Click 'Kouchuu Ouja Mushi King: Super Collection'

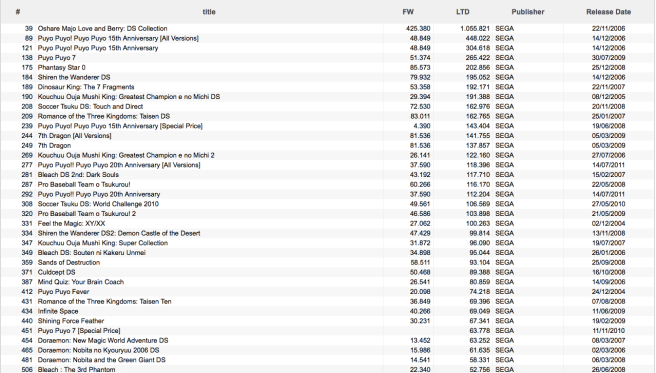[x=102, y=243]
